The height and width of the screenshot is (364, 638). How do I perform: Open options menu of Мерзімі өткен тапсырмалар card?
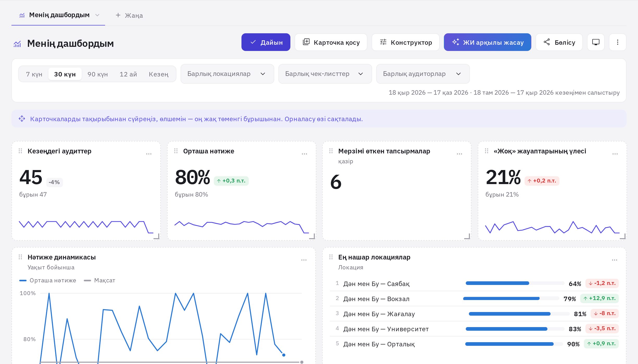460,154
